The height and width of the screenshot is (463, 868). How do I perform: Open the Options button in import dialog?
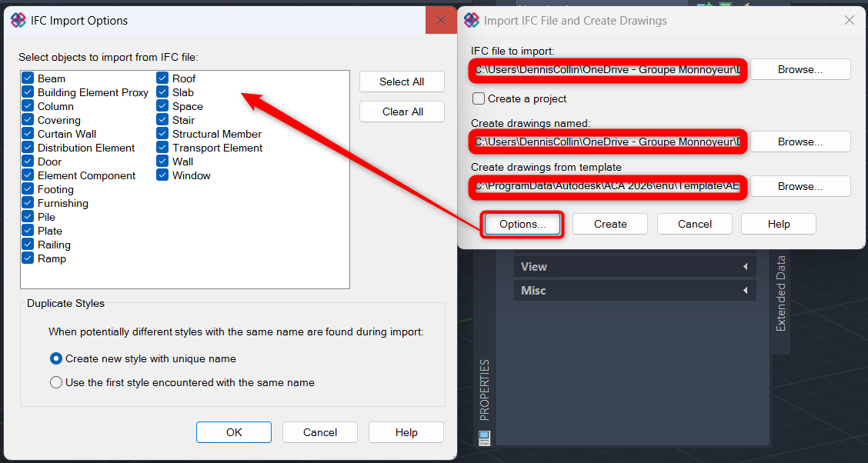point(522,224)
